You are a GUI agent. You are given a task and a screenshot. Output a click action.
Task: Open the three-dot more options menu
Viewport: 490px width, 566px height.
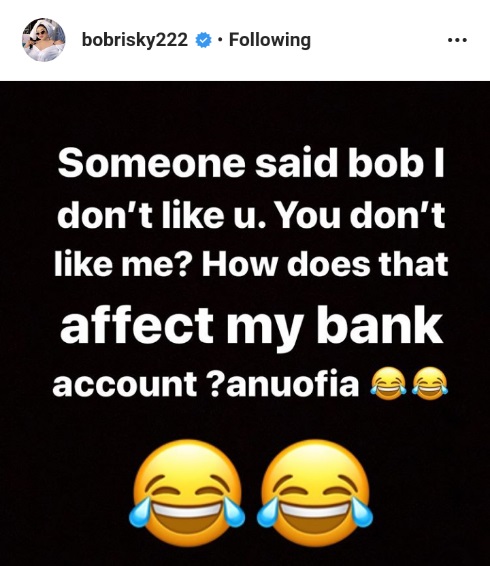point(457,40)
